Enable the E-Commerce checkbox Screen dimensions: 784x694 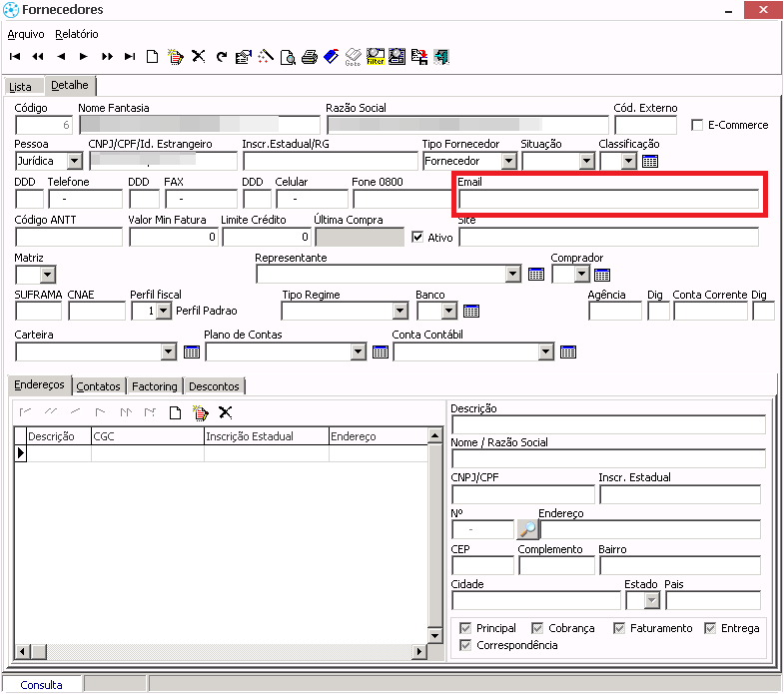click(698, 125)
